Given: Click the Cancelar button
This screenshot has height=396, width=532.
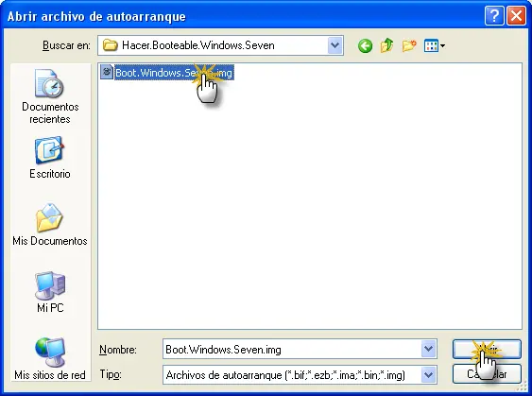Looking at the screenshot, I should (x=487, y=374).
